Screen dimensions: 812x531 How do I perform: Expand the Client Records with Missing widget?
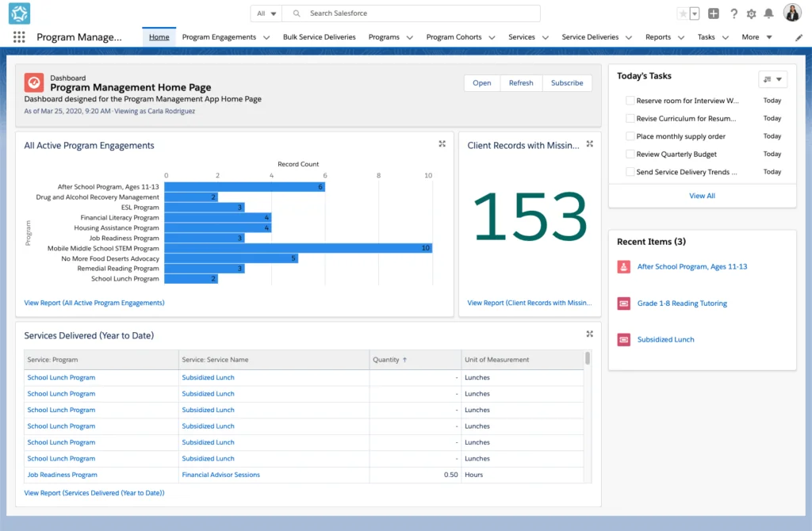point(589,144)
